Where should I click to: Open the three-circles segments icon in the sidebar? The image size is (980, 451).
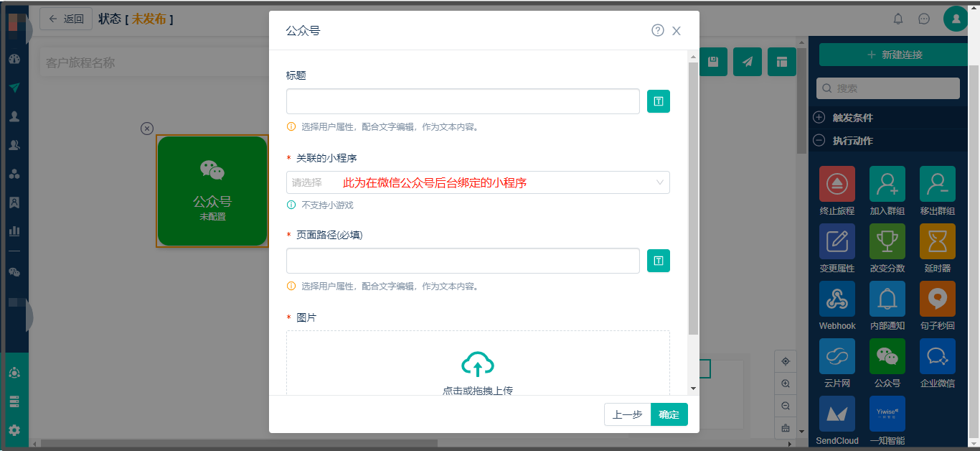14,174
